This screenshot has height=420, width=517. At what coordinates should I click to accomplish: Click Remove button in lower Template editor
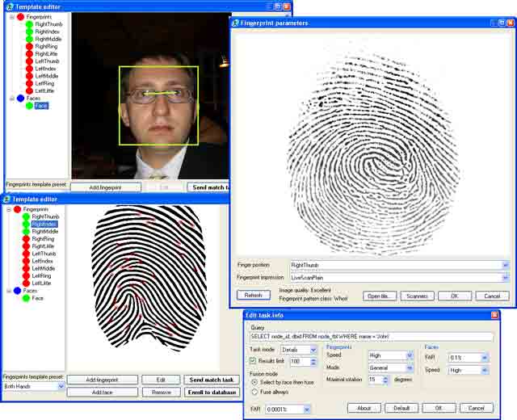click(x=162, y=393)
